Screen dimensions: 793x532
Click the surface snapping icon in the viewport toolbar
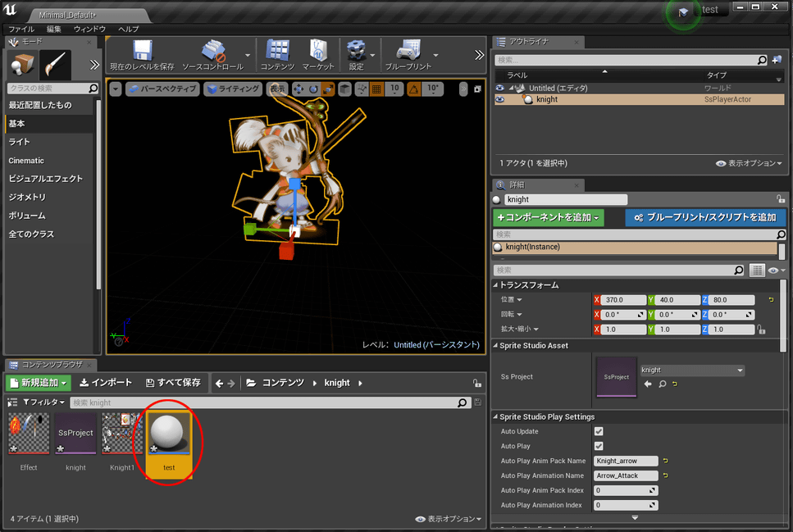pos(362,89)
